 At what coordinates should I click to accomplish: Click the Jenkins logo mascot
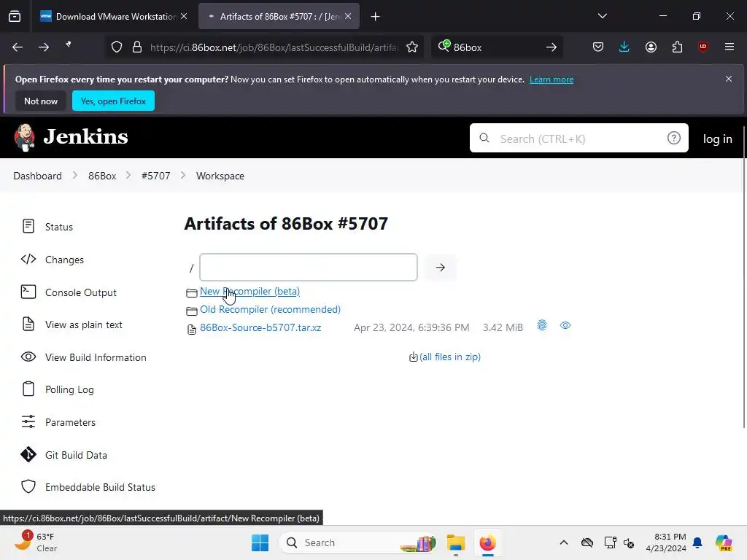coord(24,138)
